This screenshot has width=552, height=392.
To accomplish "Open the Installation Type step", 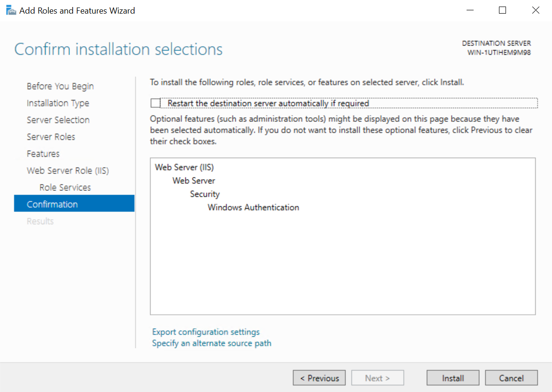I will coord(58,103).
